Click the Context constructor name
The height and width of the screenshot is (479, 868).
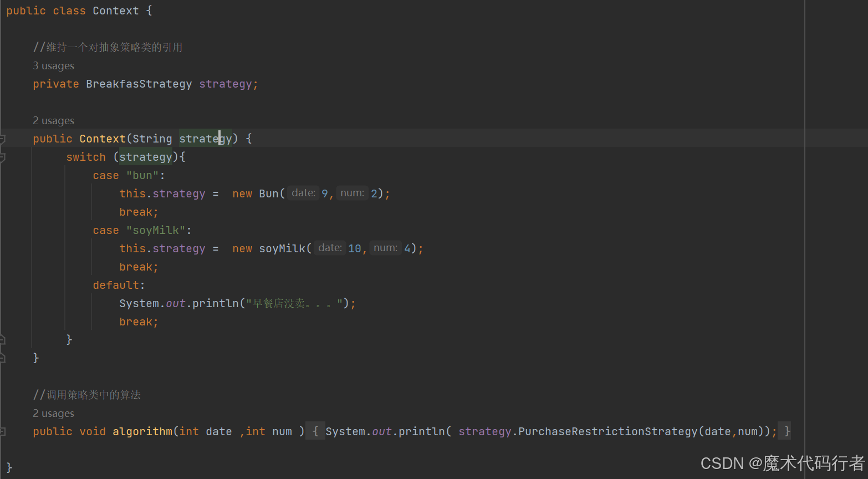103,139
